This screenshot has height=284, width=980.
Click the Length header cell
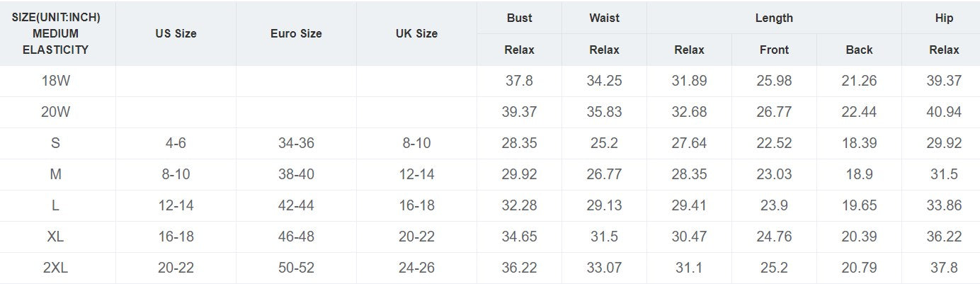(x=774, y=18)
